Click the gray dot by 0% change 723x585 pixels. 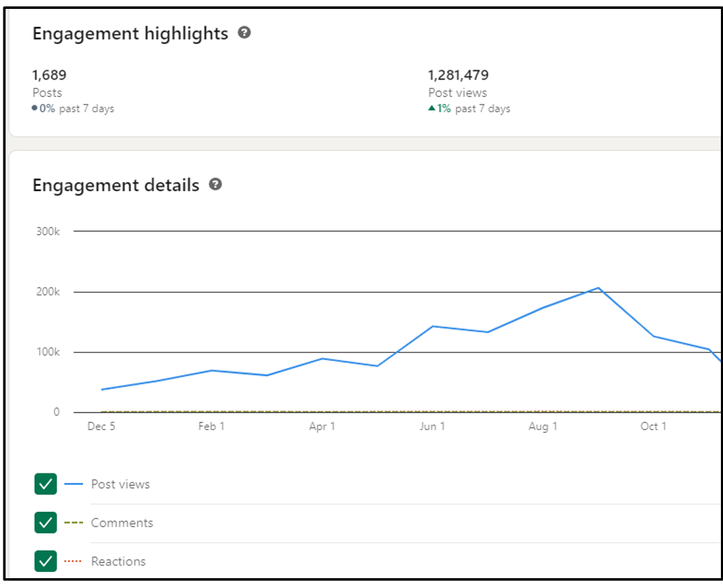tap(36, 108)
